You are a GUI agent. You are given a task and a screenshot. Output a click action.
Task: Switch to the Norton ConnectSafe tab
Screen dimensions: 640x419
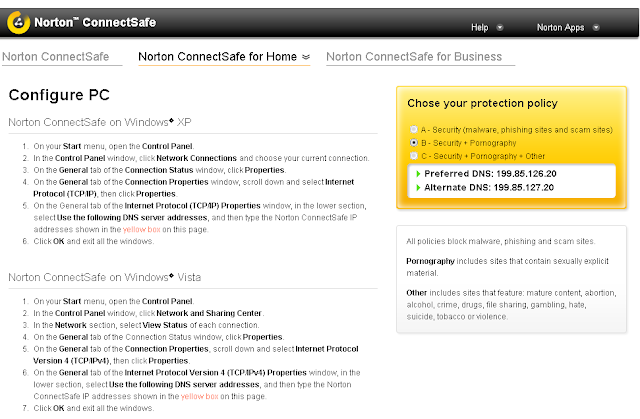(x=56, y=57)
